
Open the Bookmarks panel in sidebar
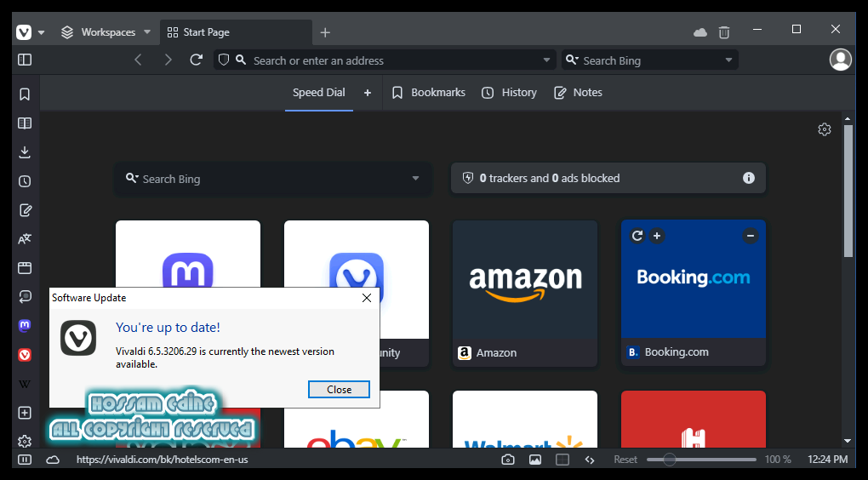click(25, 94)
